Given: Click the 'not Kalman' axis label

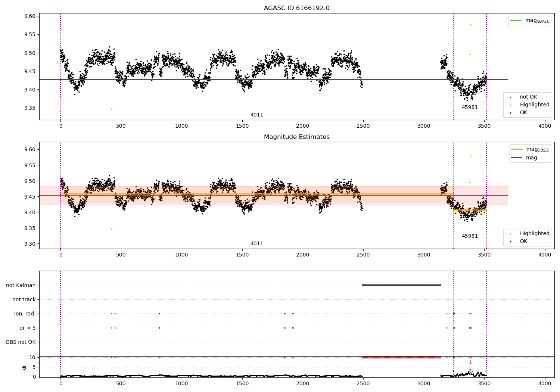Looking at the screenshot, I should coord(21,286).
